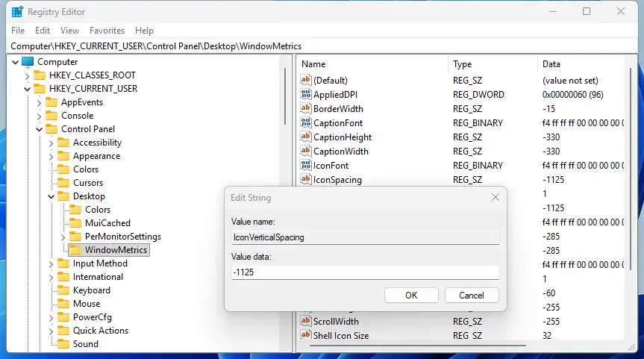Click the string icon beside Shell Icon Size
The width and height of the screenshot is (644, 359).
click(x=305, y=335)
